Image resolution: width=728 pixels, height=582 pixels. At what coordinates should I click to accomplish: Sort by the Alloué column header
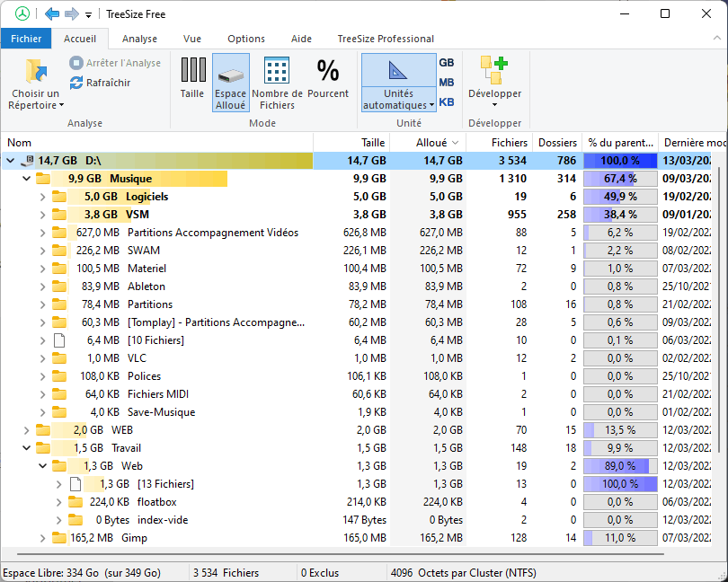[x=428, y=143]
